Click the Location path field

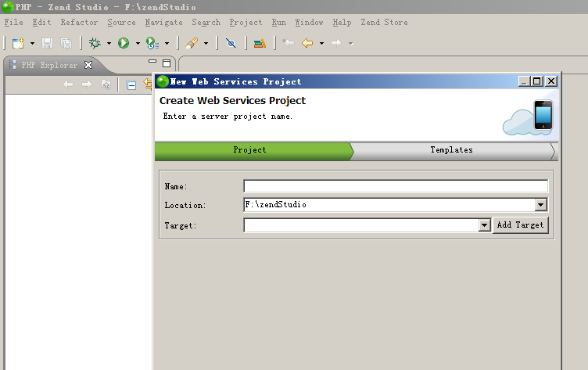click(x=389, y=205)
